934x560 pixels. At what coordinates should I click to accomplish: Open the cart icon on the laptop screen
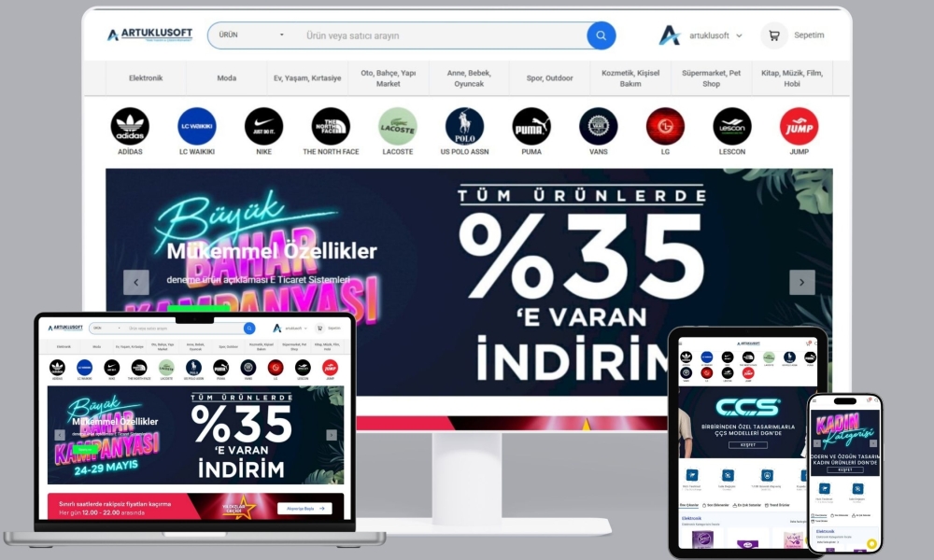point(319,328)
